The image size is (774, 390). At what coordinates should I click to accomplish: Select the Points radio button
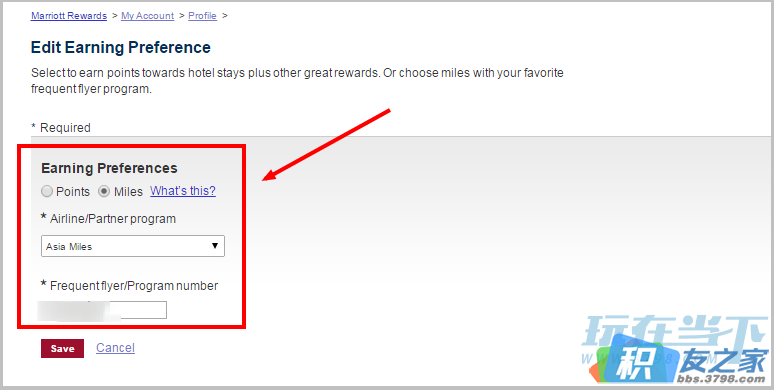pyautogui.click(x=47, y=192)
